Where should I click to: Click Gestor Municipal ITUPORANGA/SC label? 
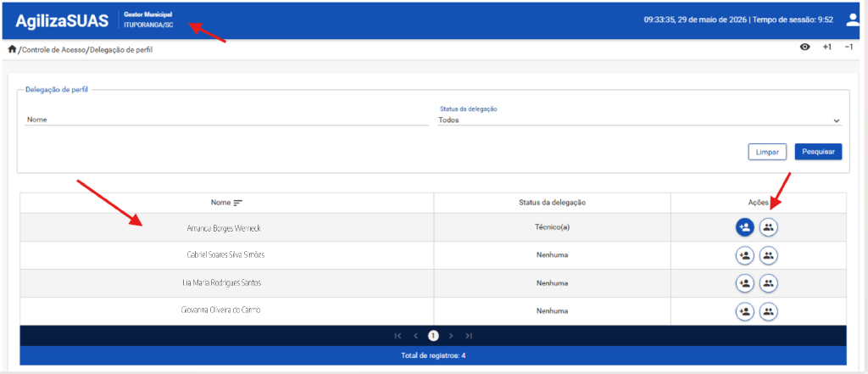pyautogui.click(x=149, y=20)
